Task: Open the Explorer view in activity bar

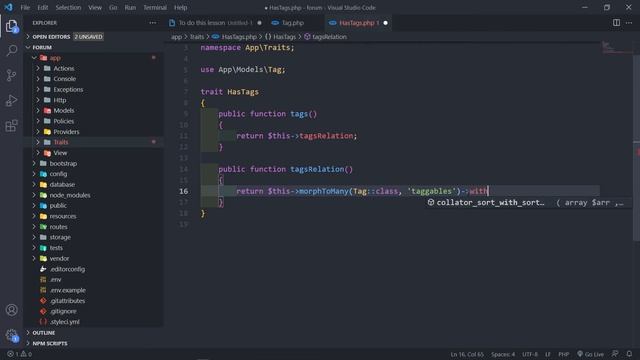Action: tap(12, 27)
